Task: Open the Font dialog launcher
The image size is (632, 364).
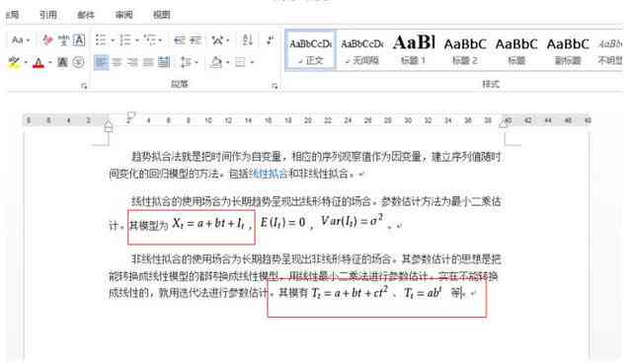Action: pos(84,86)
